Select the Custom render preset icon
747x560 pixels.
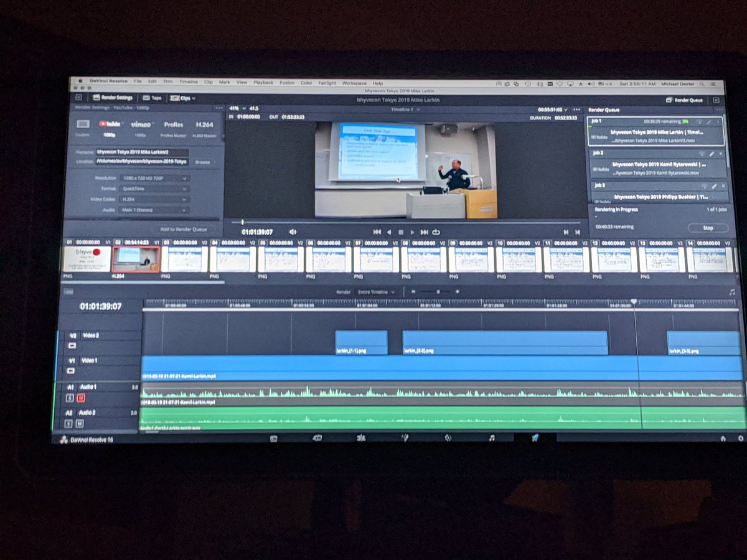(83, 124)
